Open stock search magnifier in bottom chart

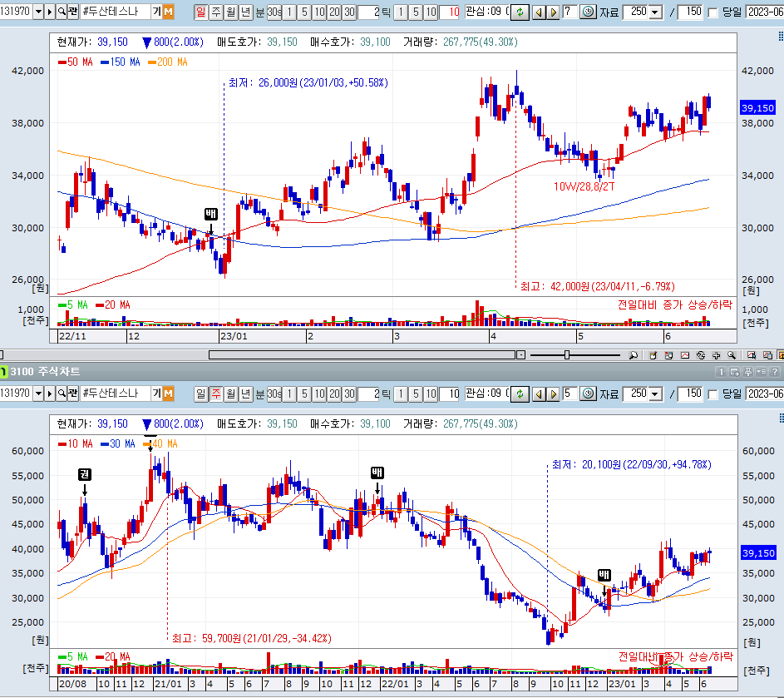pyautogui.click(x=61, y=394)
